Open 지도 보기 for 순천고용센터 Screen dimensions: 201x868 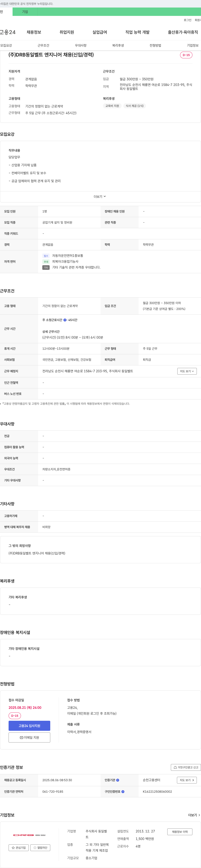(x=187, y=780)
